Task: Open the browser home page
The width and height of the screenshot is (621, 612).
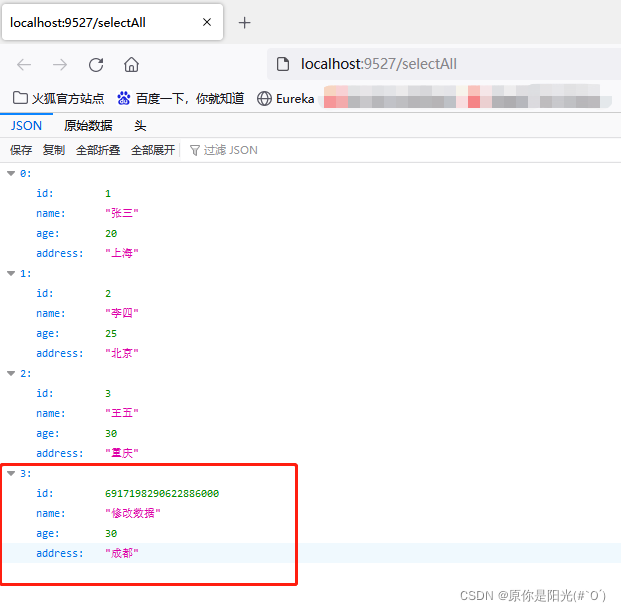Action: pos(131,65)
